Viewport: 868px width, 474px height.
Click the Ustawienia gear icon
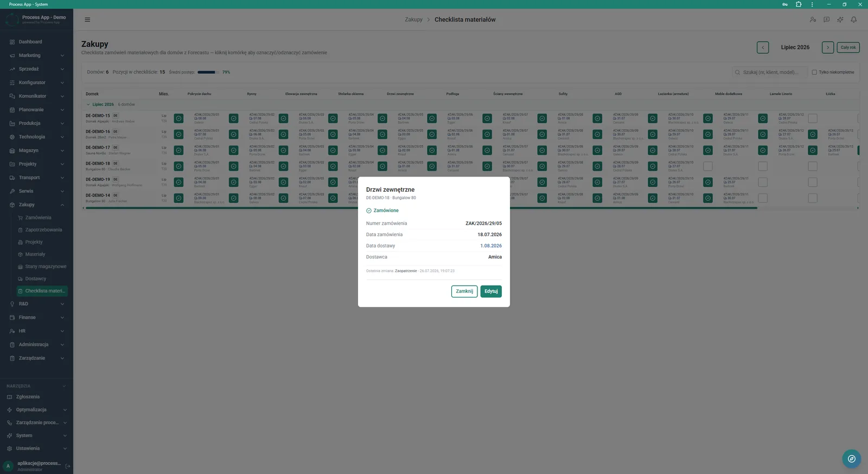[9, 448]
